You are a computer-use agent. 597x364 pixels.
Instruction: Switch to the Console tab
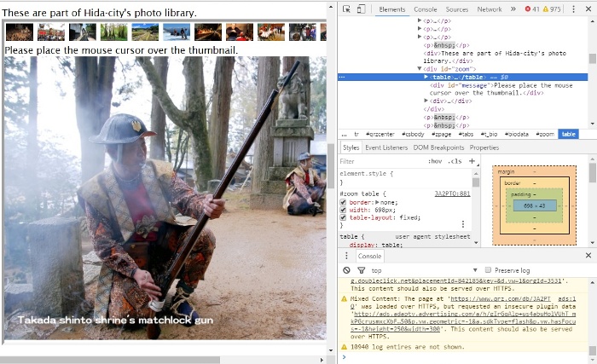(426, 9)
